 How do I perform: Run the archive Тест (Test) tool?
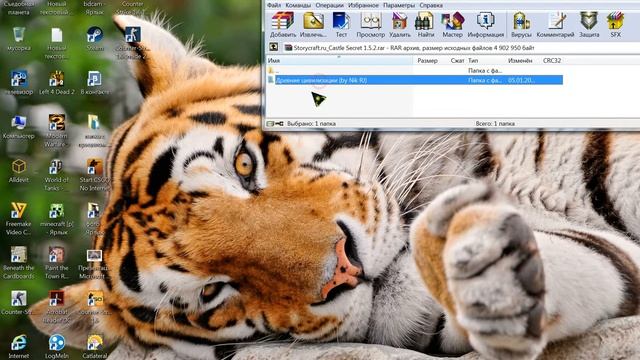(x=341, y=25)
